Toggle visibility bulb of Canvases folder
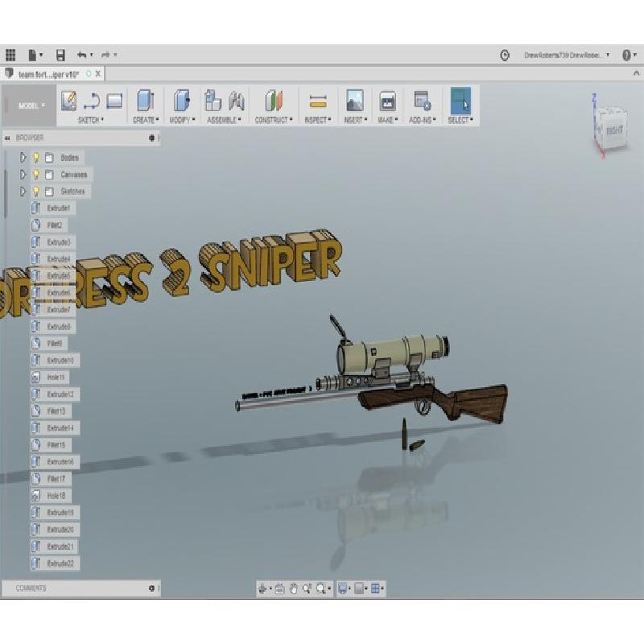This screenshot has width=644, height=644. click(x=36, y=175)
